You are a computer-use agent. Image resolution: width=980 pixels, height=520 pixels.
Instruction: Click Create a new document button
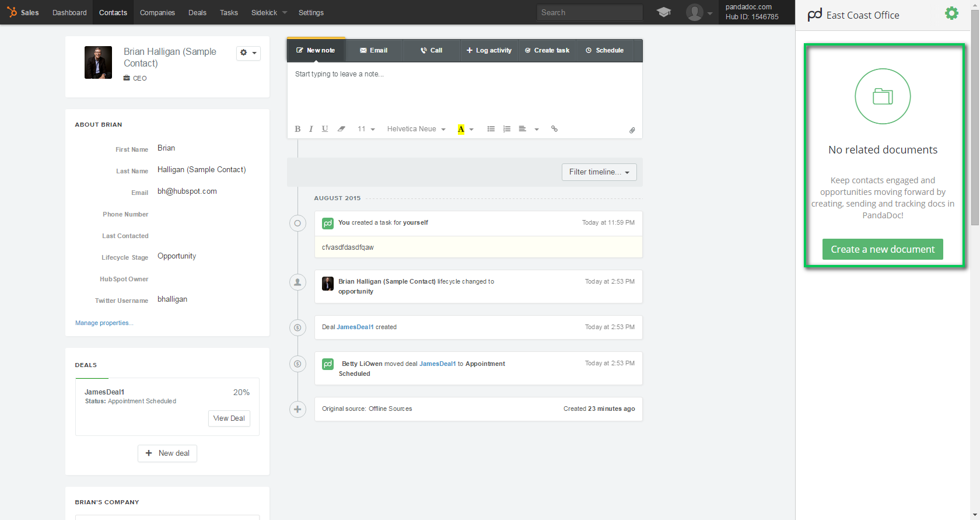click(883, 249)
